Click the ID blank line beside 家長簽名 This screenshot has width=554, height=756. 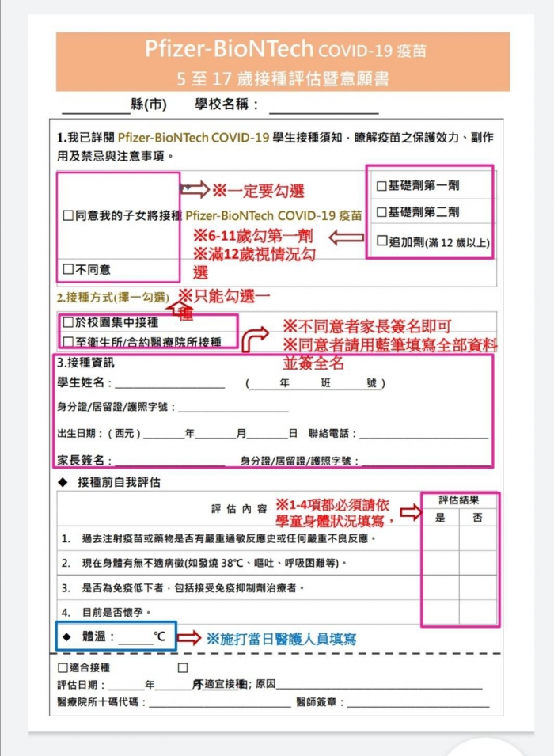click(426, 461)
